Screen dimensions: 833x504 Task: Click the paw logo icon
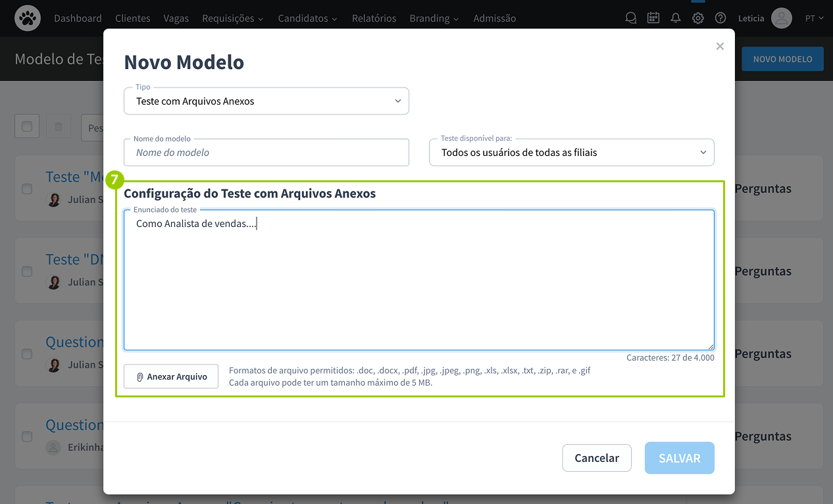[x=28, y=18]
